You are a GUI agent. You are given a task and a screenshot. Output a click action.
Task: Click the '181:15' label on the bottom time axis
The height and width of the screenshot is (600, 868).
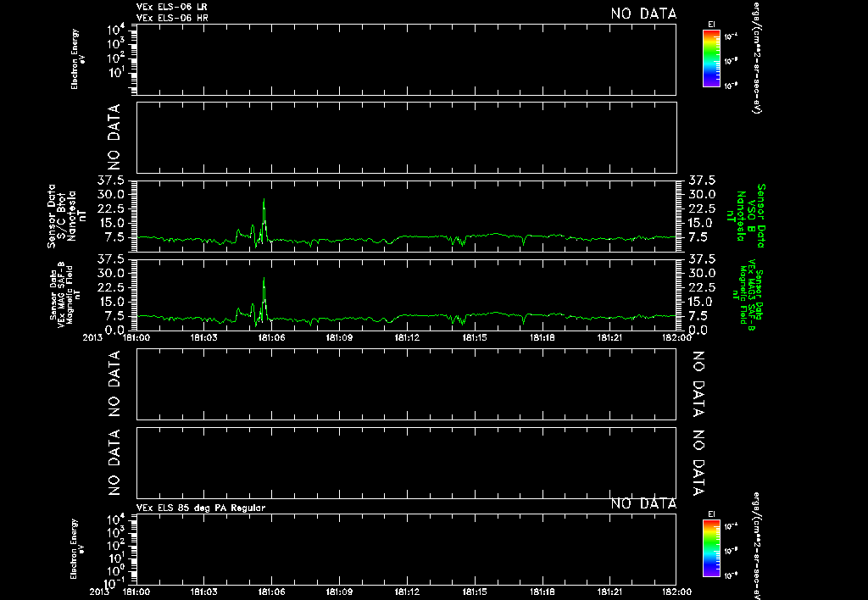tap(475, 592)
